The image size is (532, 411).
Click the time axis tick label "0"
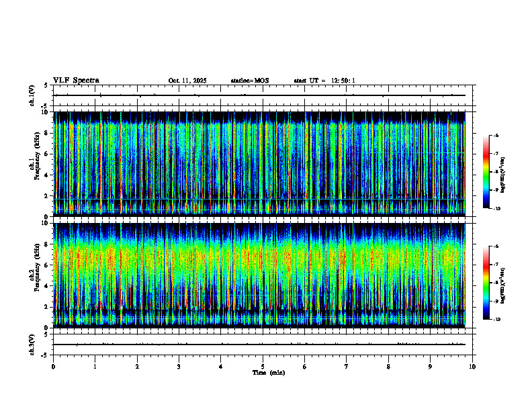pos(53,367)
